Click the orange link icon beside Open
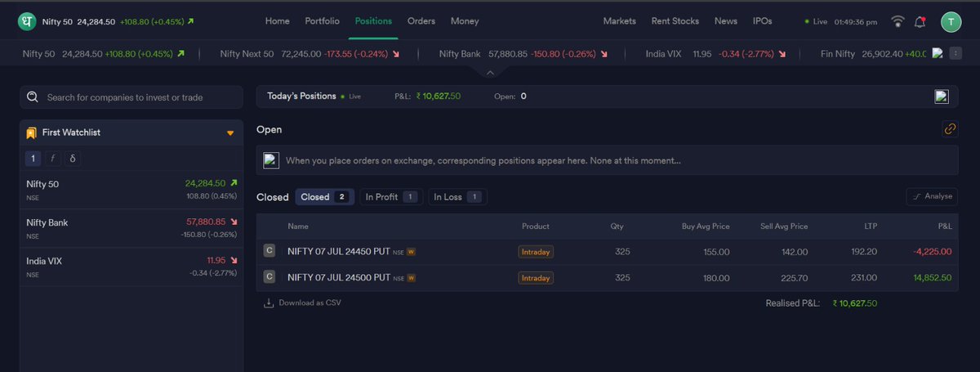The height and width of the screenshot is (372, 980). tap(950, 129)
